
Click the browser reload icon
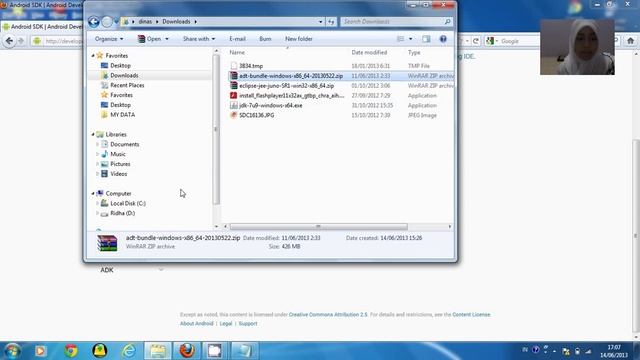click(476, 41)
